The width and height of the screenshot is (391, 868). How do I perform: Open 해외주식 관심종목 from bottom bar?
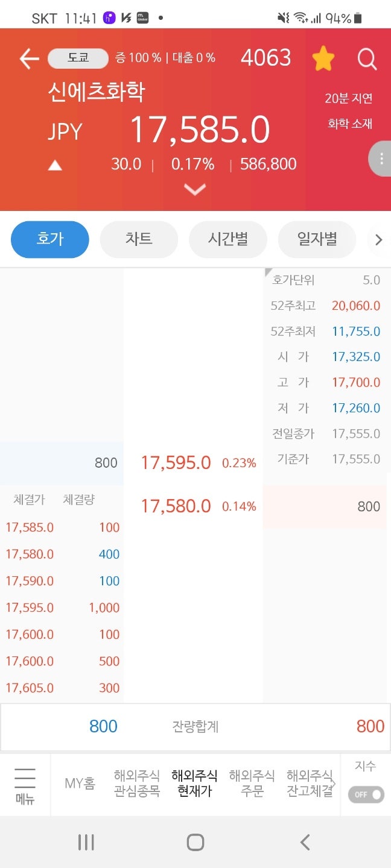pos(138,783)
